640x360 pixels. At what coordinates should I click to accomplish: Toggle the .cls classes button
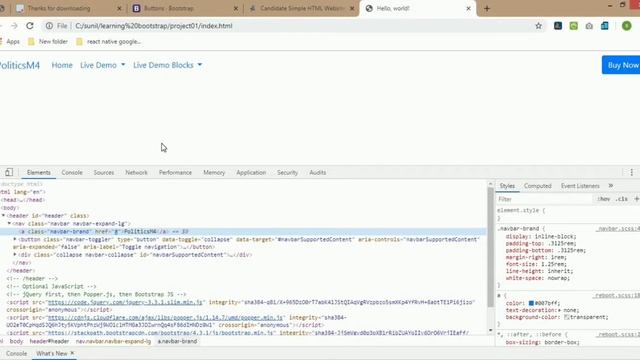pos(622,199)
